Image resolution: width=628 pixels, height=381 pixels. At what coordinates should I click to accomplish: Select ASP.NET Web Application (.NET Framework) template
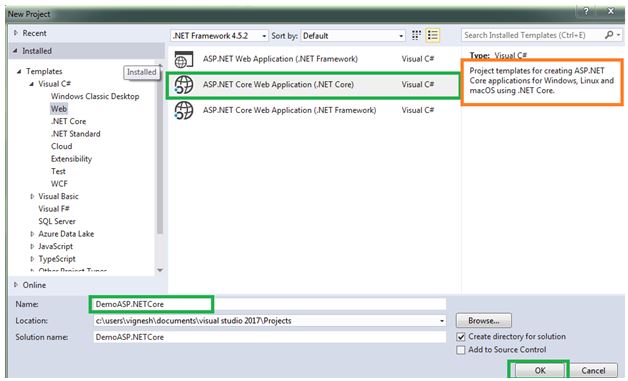click(x=313, y=59)
